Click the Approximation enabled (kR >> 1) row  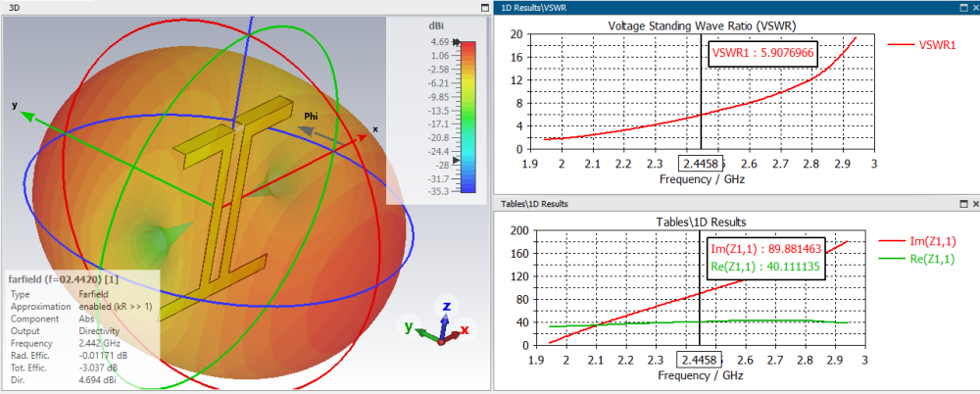[81, 307]
